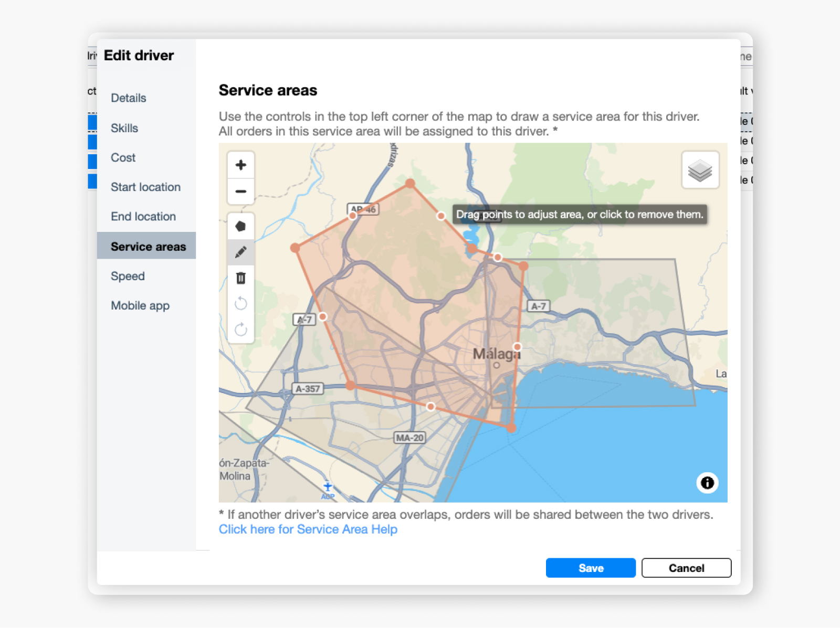Open the Skills section

[124, 127]
